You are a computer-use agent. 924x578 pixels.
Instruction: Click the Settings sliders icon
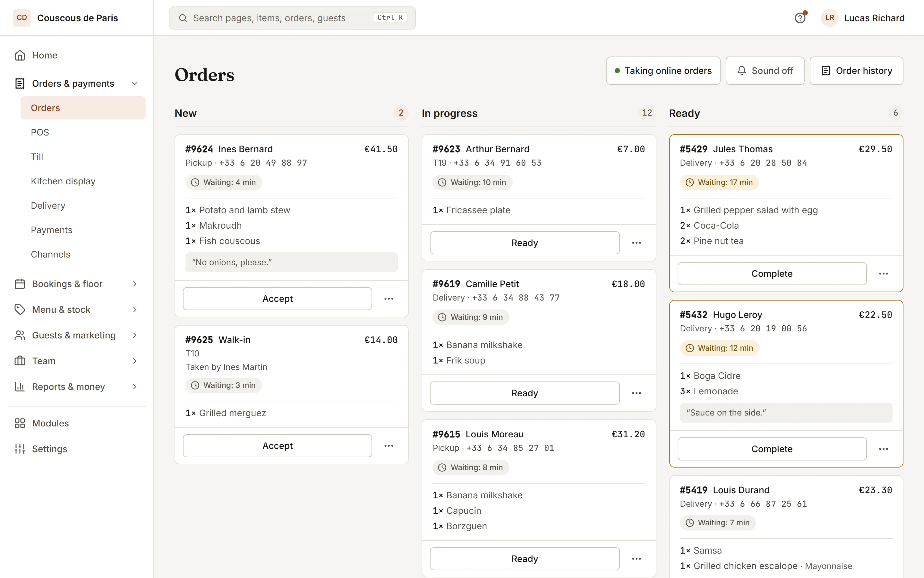coord(20,449)
